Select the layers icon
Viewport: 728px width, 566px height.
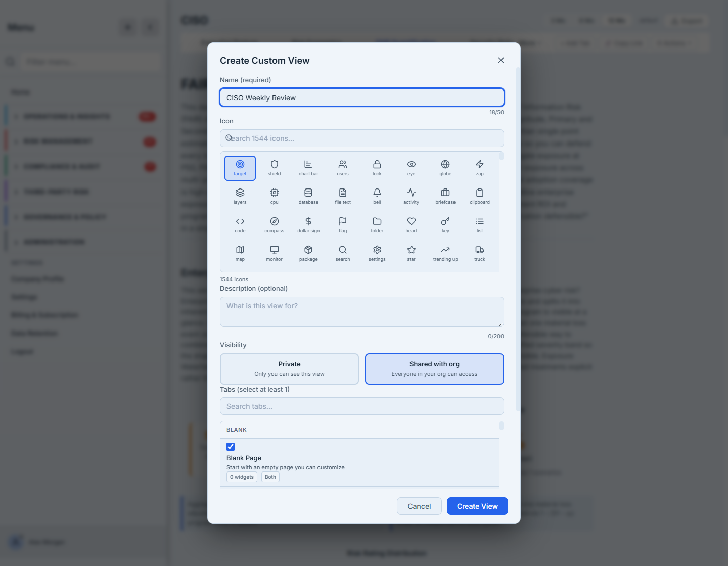[x=240, y=197]
